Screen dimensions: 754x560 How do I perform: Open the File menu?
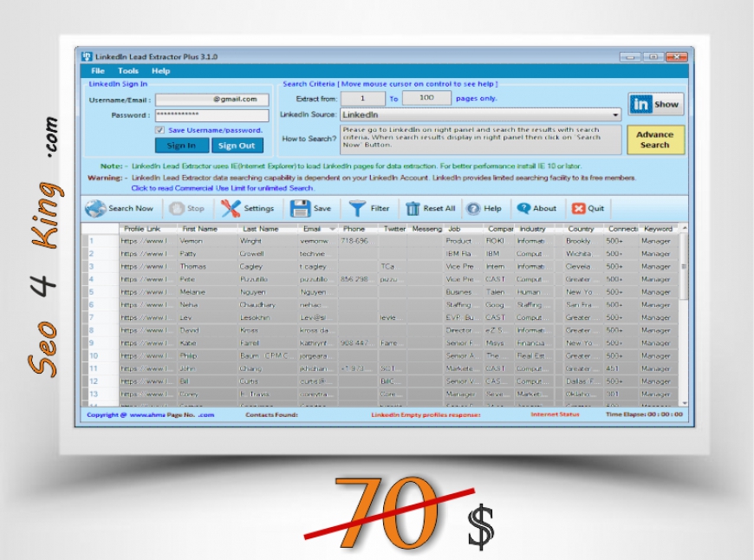tap(98, 71)
